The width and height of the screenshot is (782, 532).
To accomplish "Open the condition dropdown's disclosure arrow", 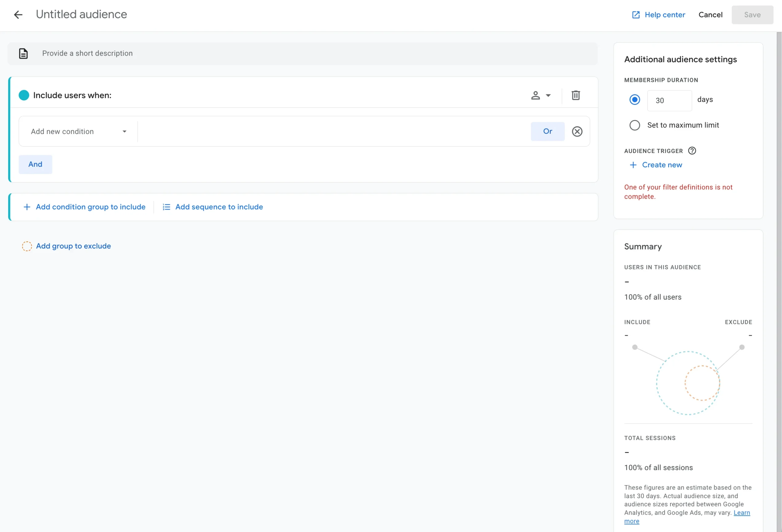I will (x=124, y=131).
